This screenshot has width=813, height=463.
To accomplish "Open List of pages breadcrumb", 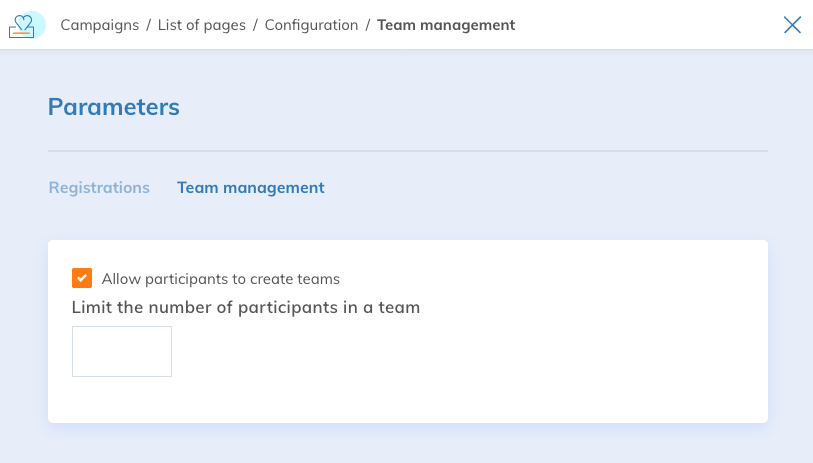I will 202,25.
